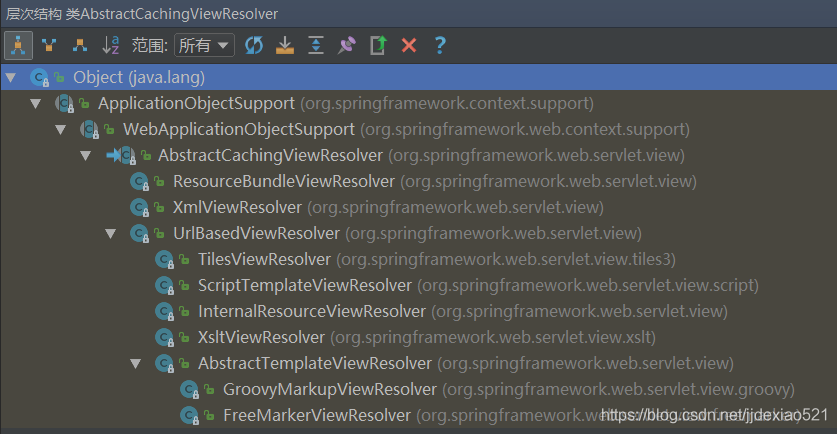Image resolution: width=837 pixels, height=434 pixels.
Task: Select TilesViewResolver in the tree
Action: pyautogui.click(x=264, y=259)
